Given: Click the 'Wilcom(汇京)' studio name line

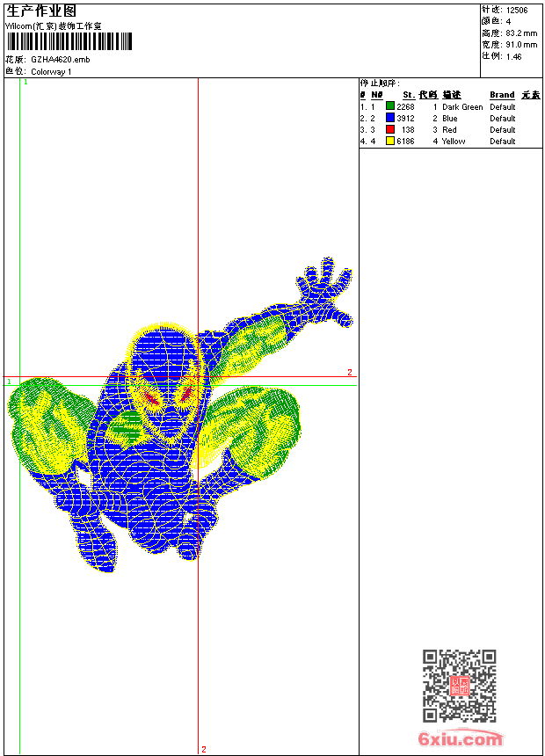Looking at the screenshot, I should point(54,26).
